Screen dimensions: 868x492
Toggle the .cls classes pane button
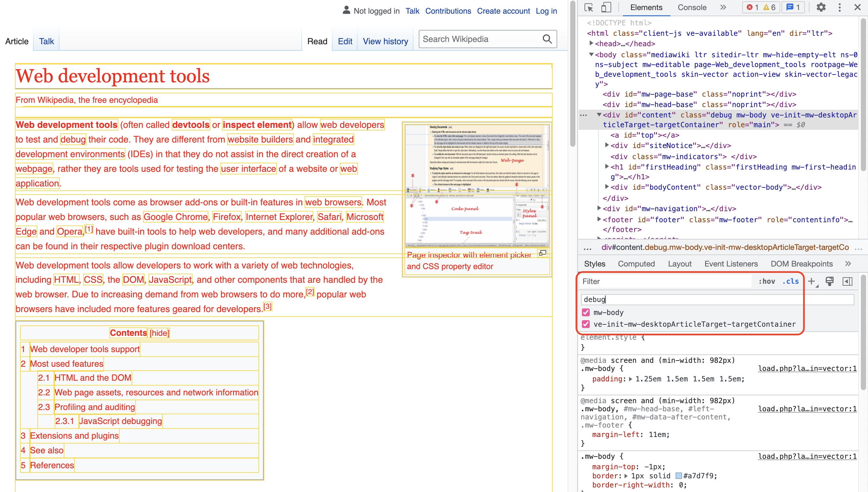point(791,281)
